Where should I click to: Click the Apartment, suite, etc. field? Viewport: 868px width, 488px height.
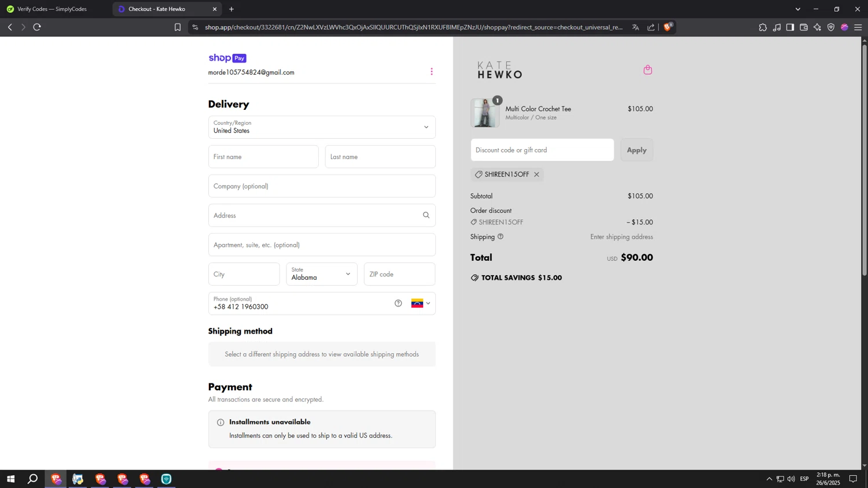click(322, 245)
